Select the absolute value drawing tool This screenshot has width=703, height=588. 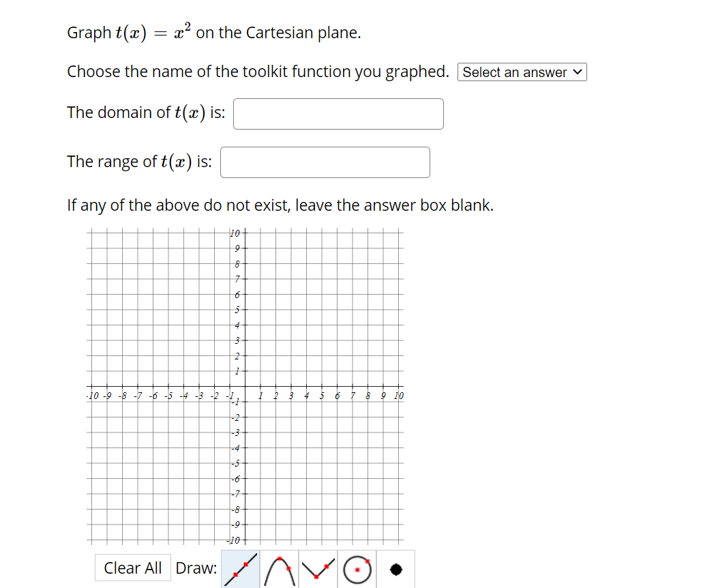point(318,568)
